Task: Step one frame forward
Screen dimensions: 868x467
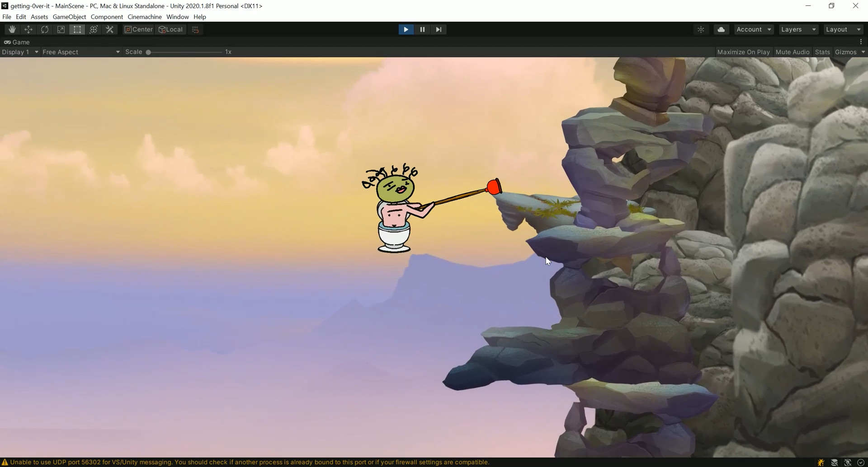Action: (439, 29)
